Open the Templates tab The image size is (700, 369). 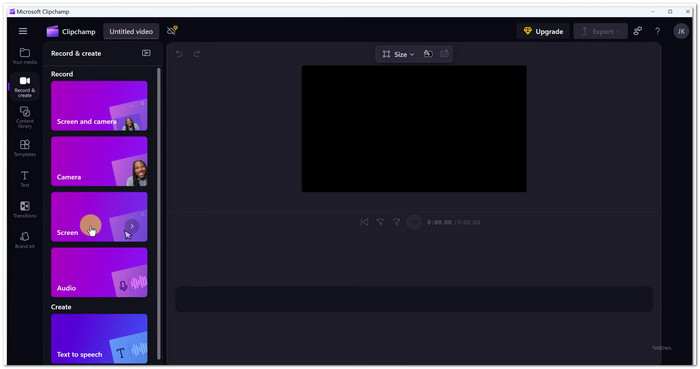click(25, 148)
